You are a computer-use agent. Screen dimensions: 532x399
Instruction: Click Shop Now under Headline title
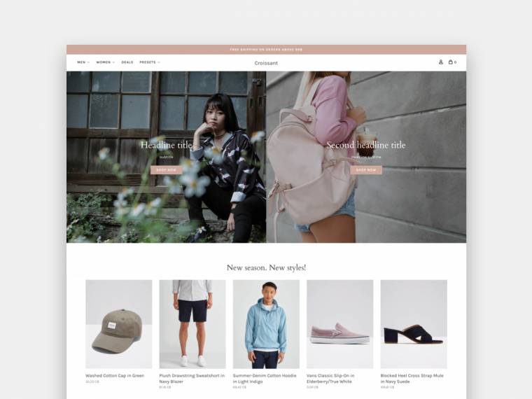(167, 170)
